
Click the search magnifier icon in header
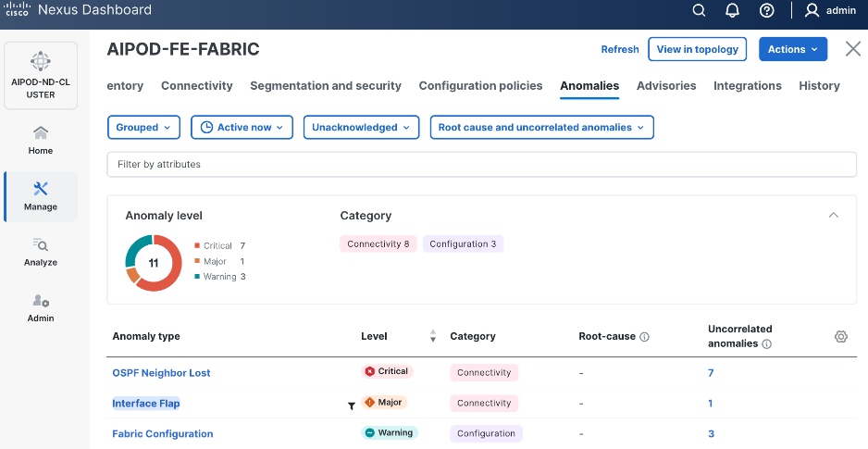[x=699, y=11]
